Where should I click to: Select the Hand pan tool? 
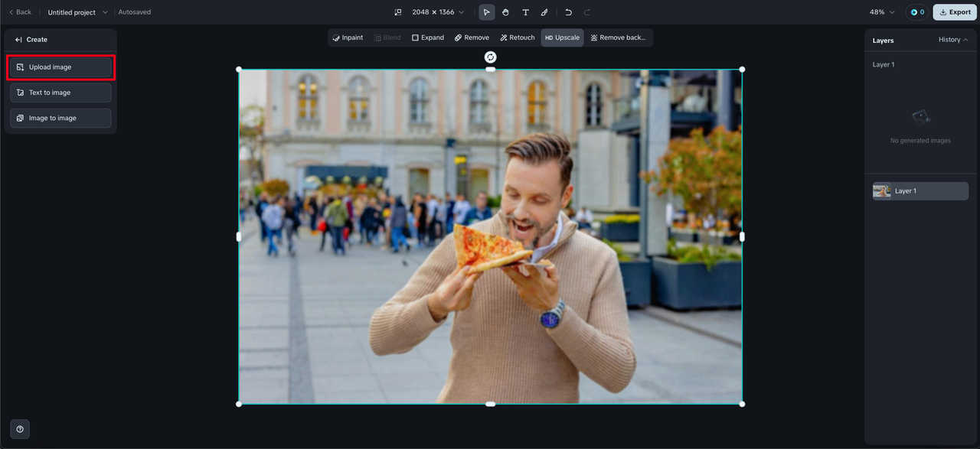tap(506, 12)
